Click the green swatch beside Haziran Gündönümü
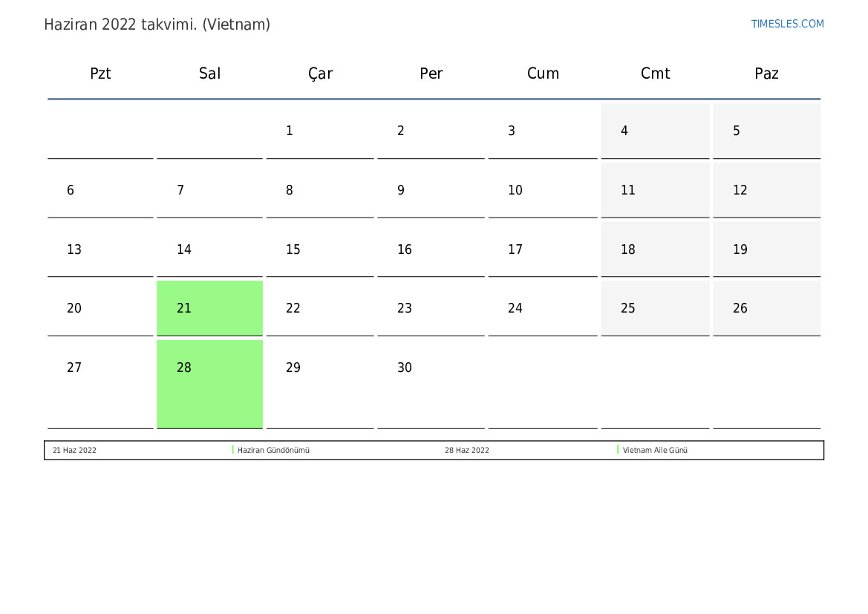The width and height of the screenshot is (868, 614). pos(232,450)
